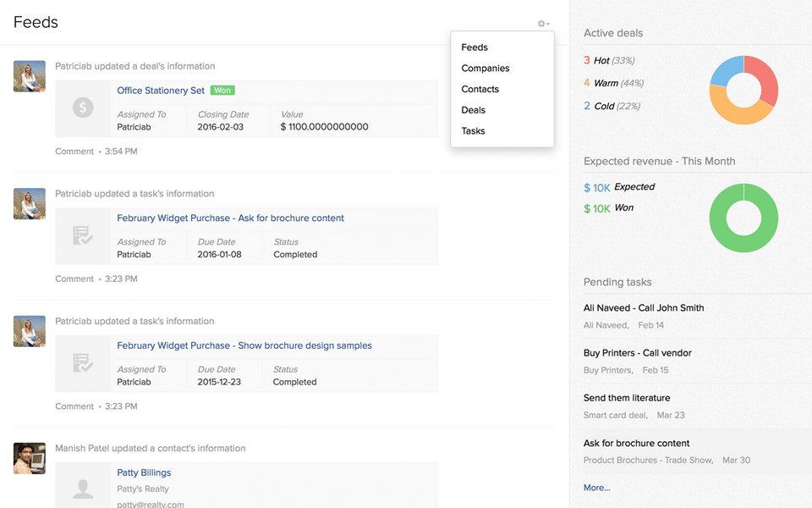
Task: Comment on the Office Stationery Set update
Action: pos(74,152)
